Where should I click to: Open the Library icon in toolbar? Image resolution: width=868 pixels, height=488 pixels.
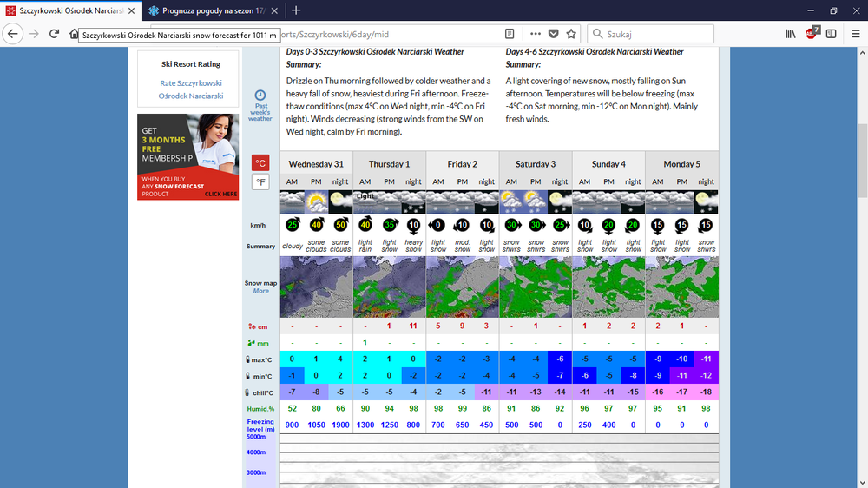click(x=791, y=34)
